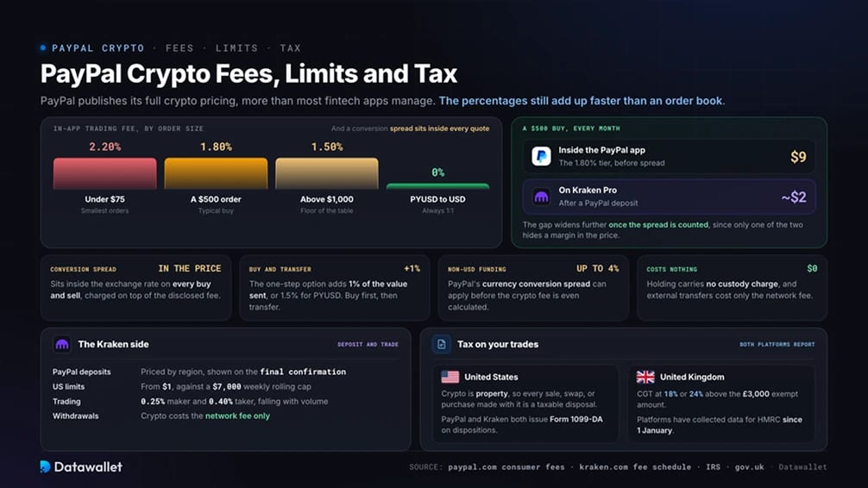
Task: Click the blue dot before PAYPAL CRYPTO
Action: click(43, 48)
